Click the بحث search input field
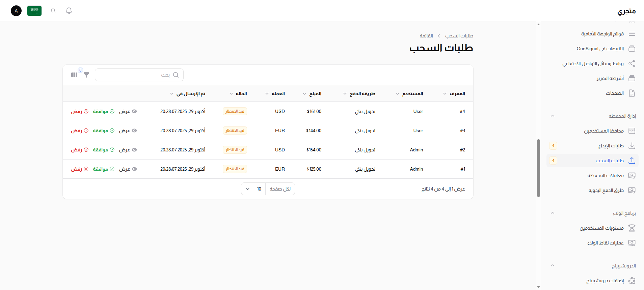Image resolution: width=644 pixels, height=290 pixels. click(139, 75)
